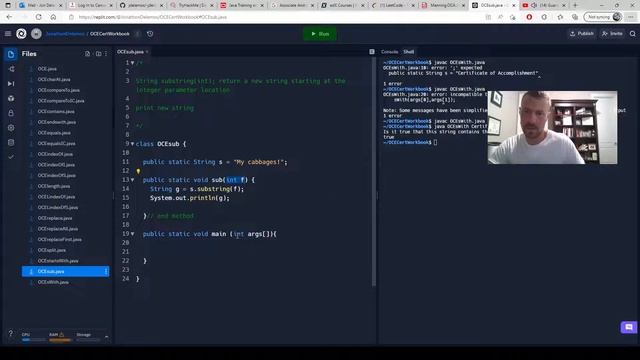The width and height of the screenshot is (640, 360).
Task: Click the Not syncing profile button
Action: [603, 17]
